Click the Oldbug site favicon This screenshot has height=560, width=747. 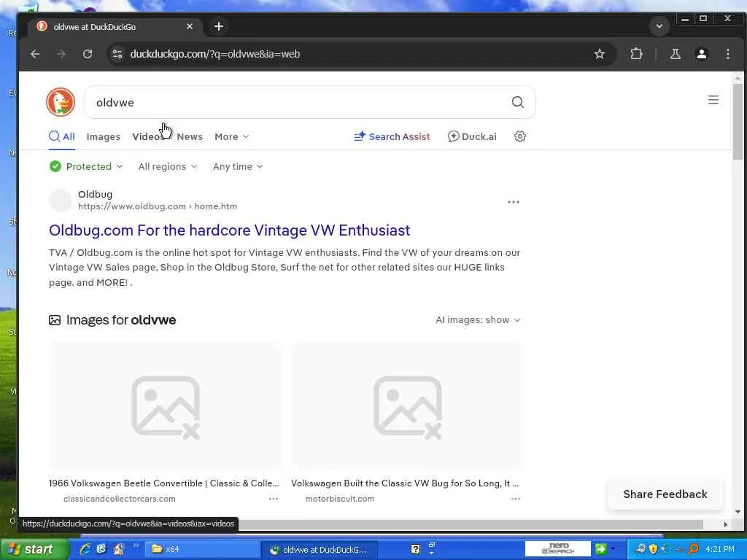60,200
